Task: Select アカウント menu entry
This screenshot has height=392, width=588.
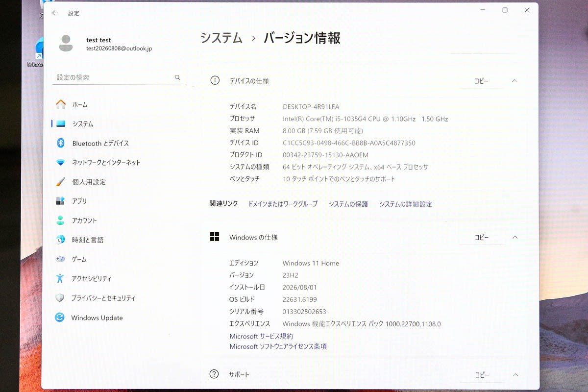Action: pyautogui.click(x=84, y=220)
